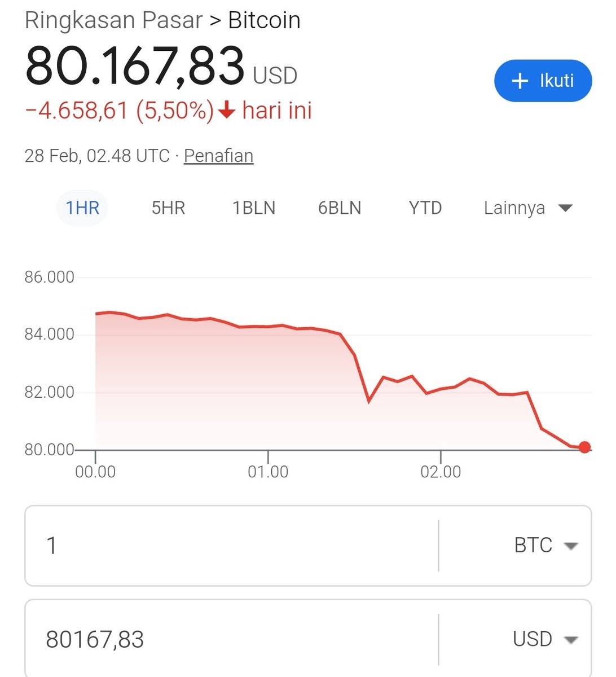616x677 pixels.
Task: Select the 1BLN time range tab
Action: point(254,208)
